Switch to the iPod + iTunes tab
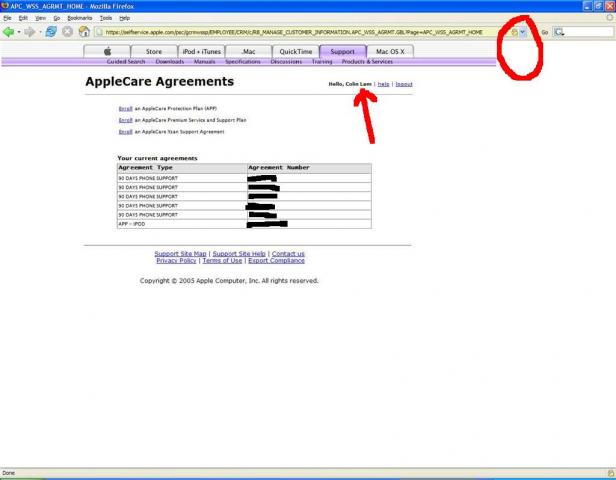Viewport: 616px width, 480px height. 202,51
